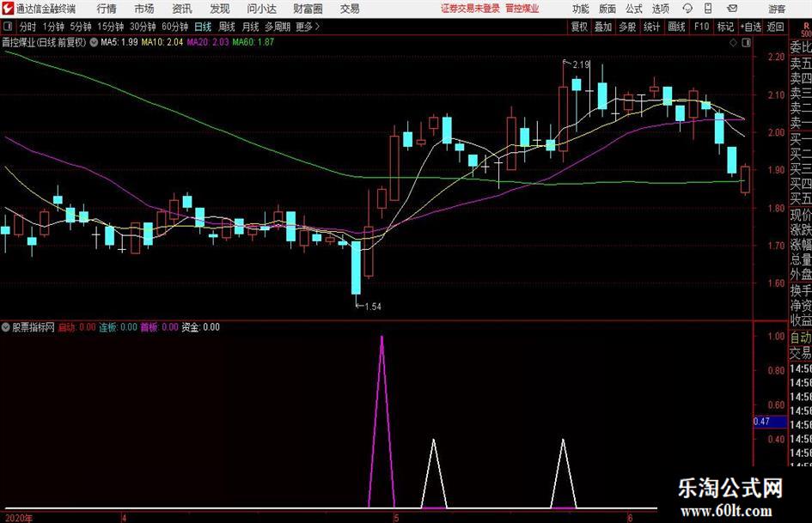Switch to 分时 intraday chart

[x=27, y=27]
